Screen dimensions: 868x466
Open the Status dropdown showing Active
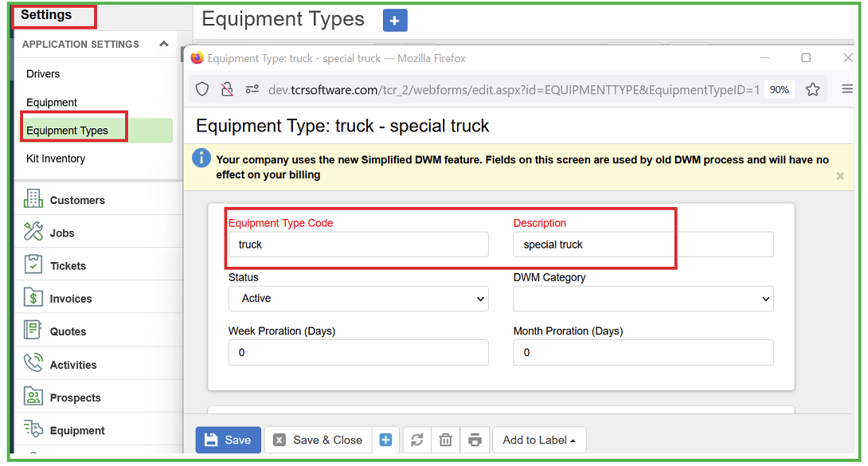[x=358, y=299]
